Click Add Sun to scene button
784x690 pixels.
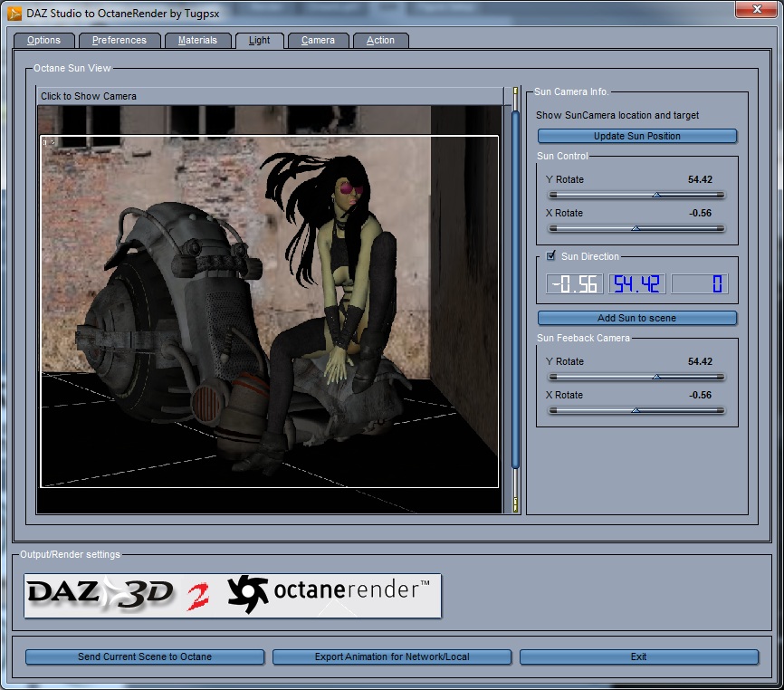(637, 318)
